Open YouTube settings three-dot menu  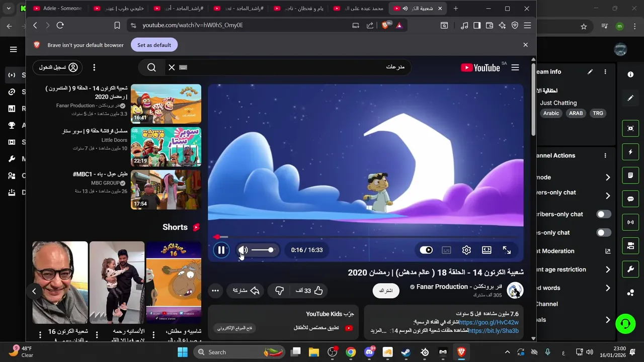[x=94, y=67]
